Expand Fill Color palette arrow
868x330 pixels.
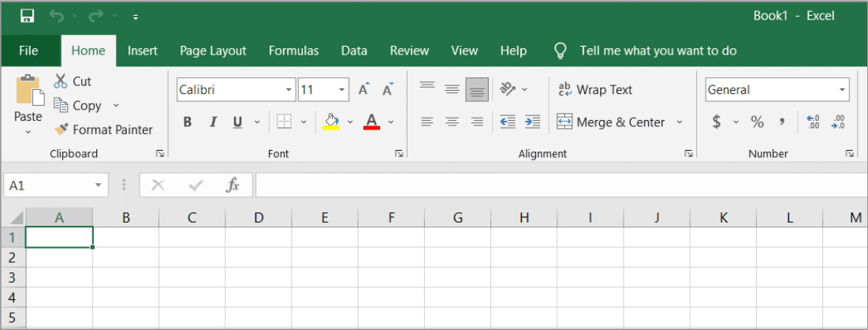pos(350,122)
